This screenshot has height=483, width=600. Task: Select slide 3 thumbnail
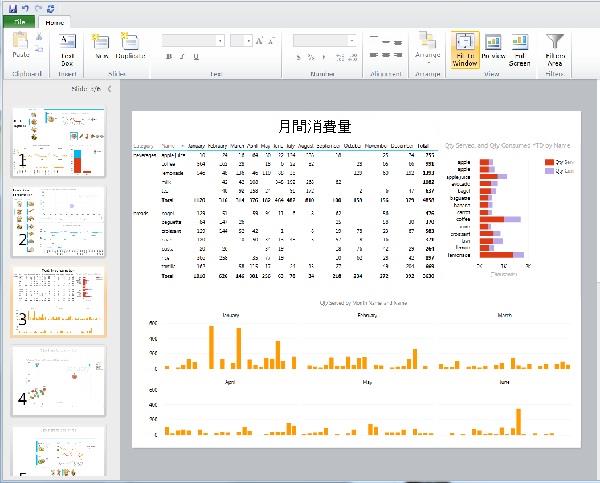click(x=58, y=301)
